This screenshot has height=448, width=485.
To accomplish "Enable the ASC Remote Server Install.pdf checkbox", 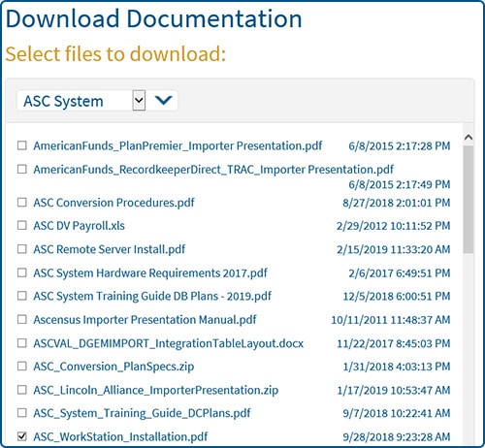I will pos(22,249).
